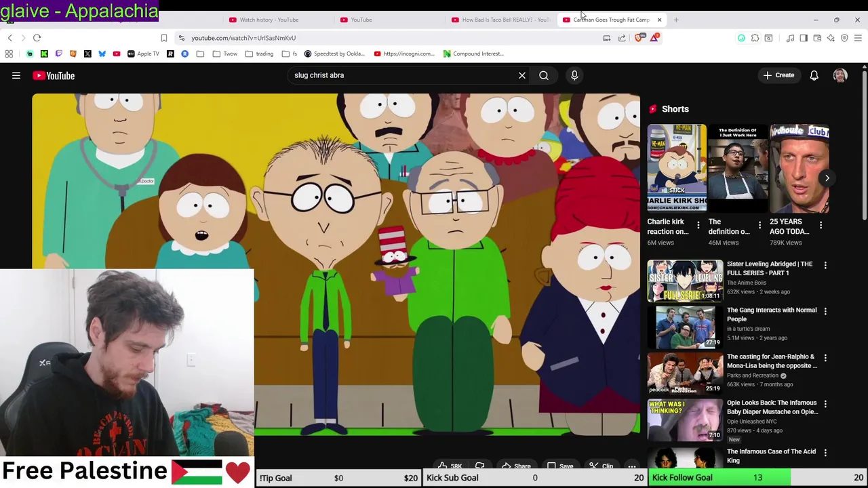
Task: Open the Brave Rewards triangle icon
Action: click(654, 38)
